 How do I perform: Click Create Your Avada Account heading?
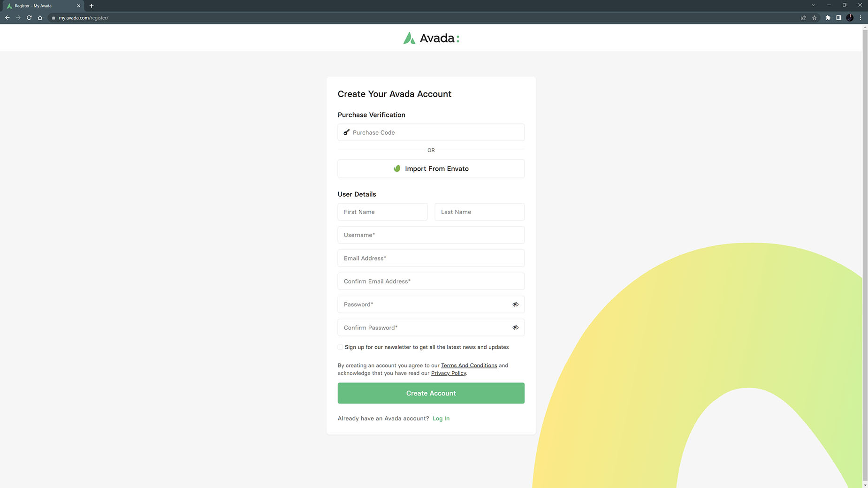395,94
